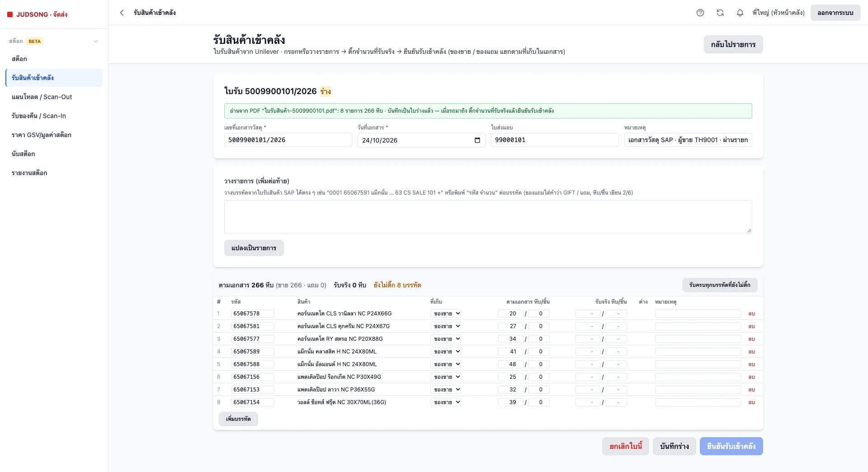868x472 pixels.
Task: Open the notifications bell icon
Action: pos(740,13)
